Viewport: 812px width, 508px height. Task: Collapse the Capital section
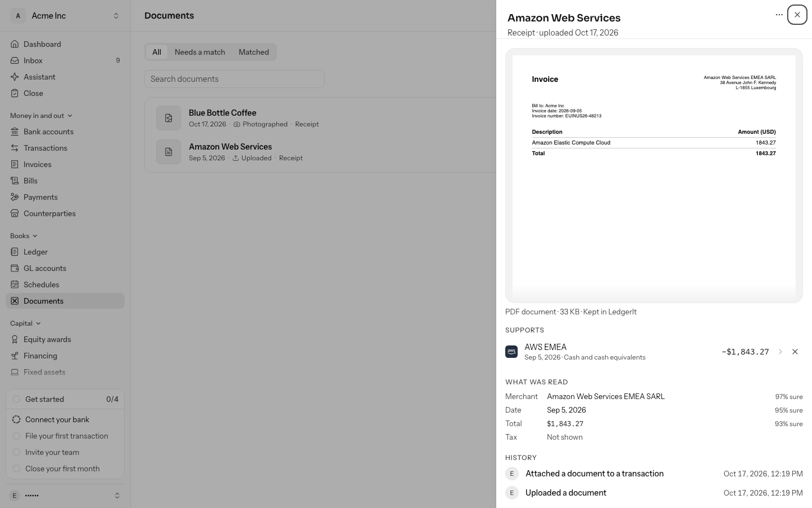(25, 323)
